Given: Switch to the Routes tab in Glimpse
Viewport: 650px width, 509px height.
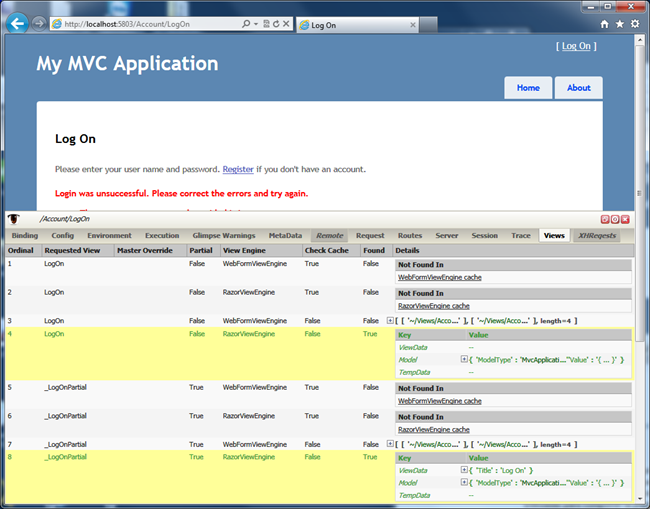Looking at the screenshot, I should pyautogui.click(x=409, y=235).
